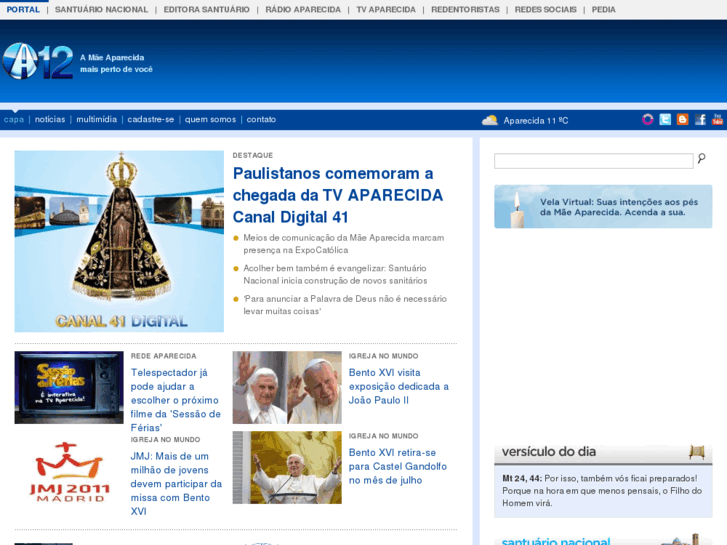Click the search input field
Viewport: 727px width, 545px height.
pos(593,161)
